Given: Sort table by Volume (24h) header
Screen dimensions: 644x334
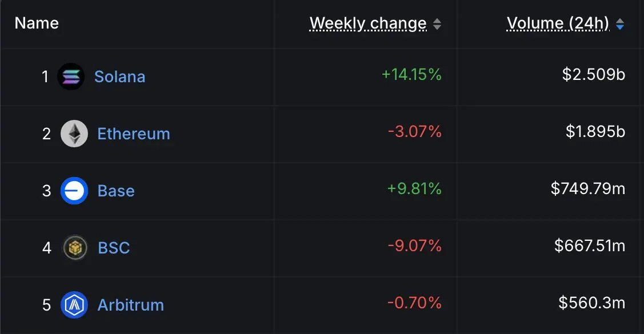Looking at the screenshot, I should [558, 23].
